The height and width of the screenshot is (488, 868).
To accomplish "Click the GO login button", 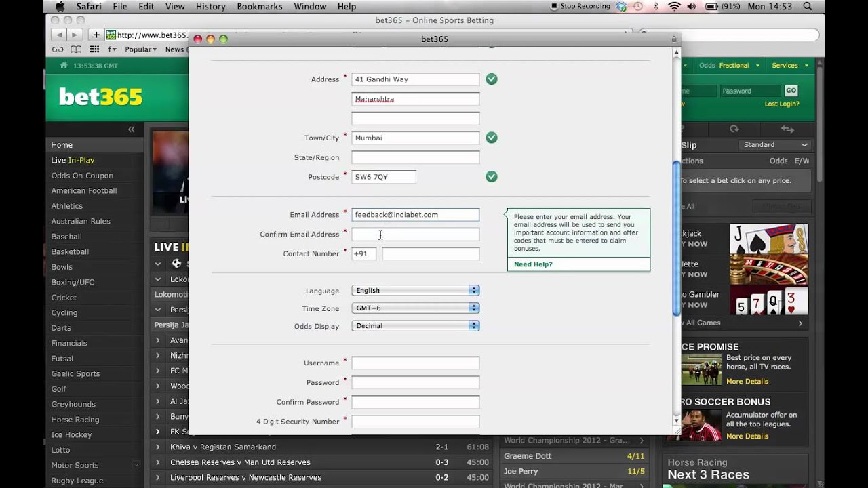I will [791, 91].
